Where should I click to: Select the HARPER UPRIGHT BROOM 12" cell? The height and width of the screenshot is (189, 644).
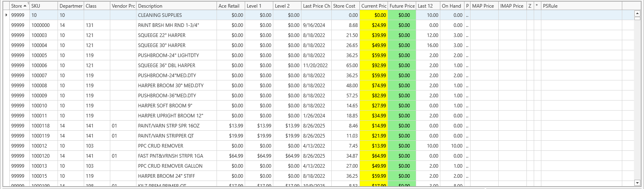pos(176,116)
